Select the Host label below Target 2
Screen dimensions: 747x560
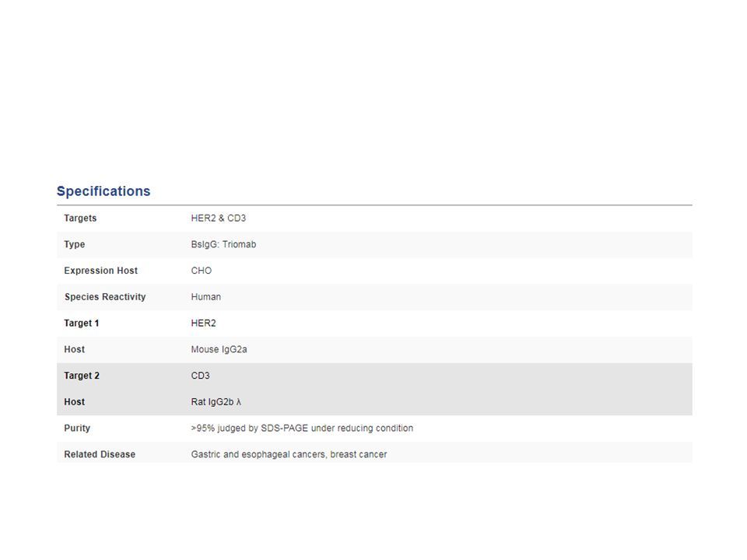[75, 402]
